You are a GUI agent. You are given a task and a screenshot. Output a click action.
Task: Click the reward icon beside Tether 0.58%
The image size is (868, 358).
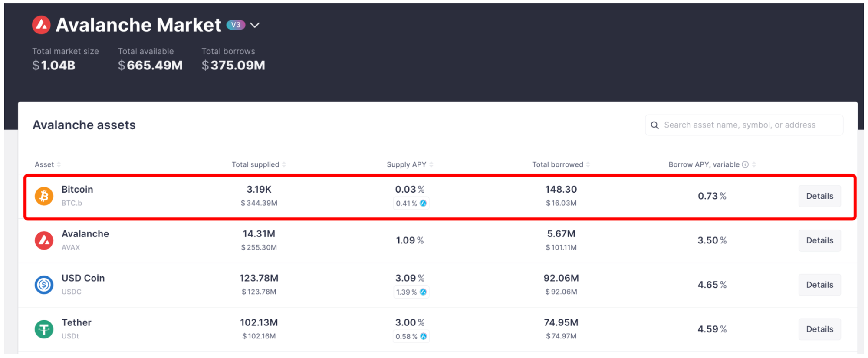[x=424, y=336]
